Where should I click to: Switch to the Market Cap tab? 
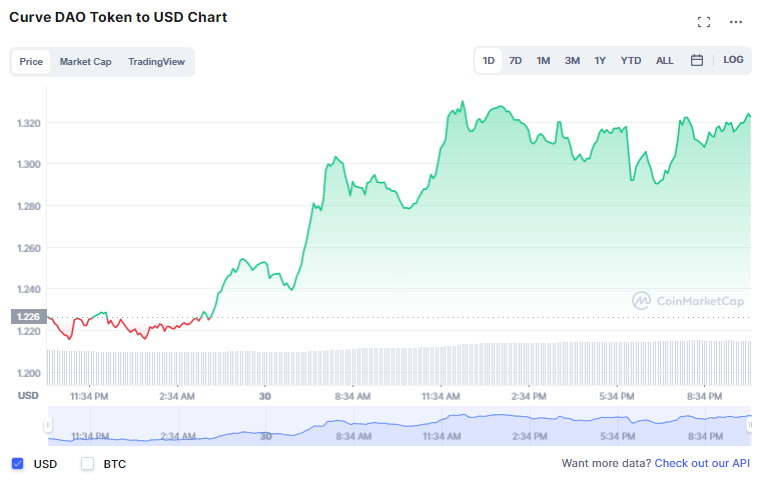point(85,62)
